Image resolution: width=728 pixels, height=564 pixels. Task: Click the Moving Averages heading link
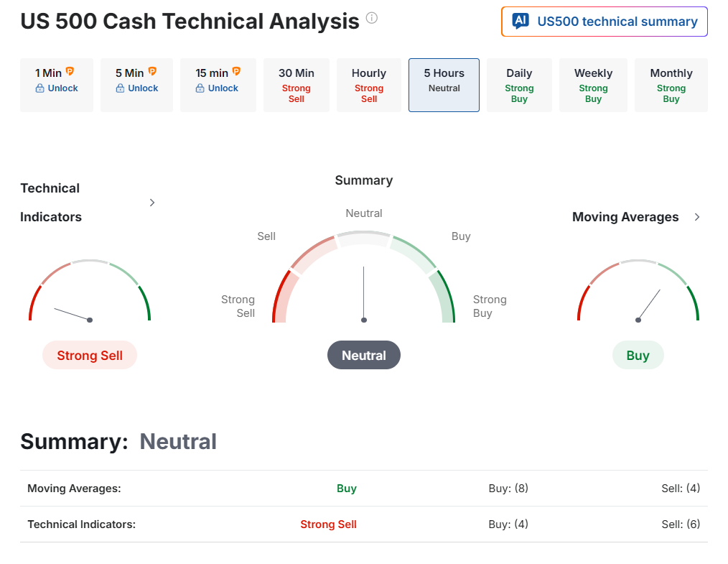(x=625, y=217)
